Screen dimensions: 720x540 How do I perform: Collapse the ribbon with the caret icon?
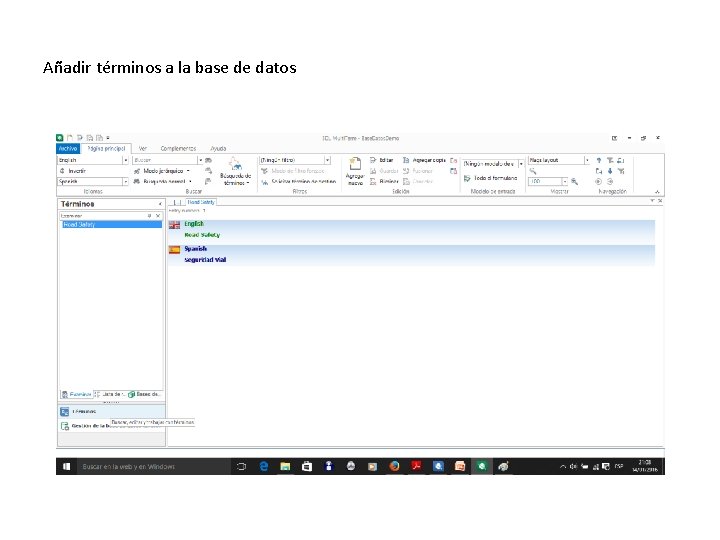click(x=657, y=191)
